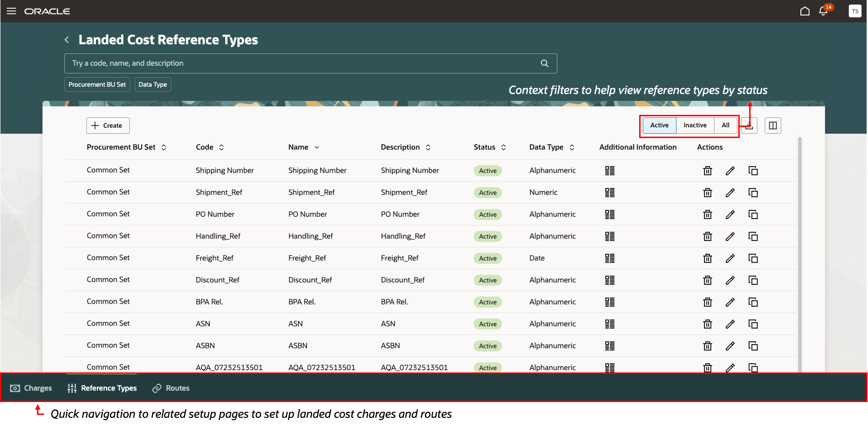Edit the Shipment_Ref row
The width and height of the screenshot is (868, 428).
pos(730,193)
